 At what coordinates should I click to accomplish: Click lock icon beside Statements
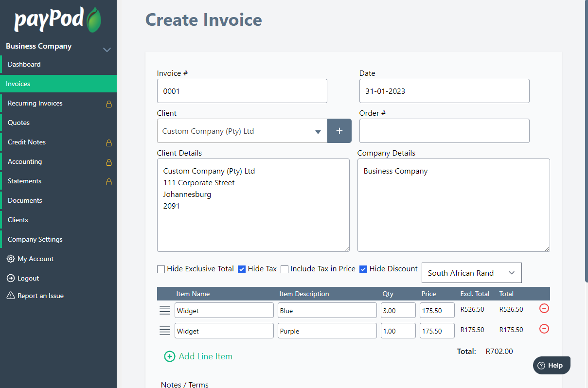(109, 181)
